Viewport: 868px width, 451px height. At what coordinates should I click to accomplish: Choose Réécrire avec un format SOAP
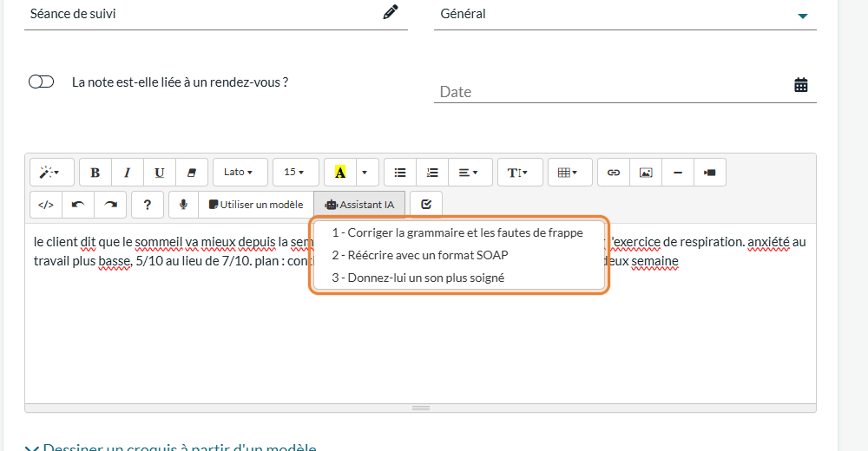click(458, 255)
